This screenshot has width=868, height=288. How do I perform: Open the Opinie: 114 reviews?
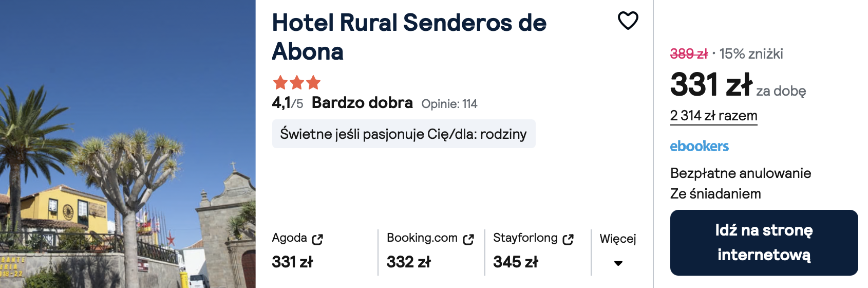(x=449, y=104)
